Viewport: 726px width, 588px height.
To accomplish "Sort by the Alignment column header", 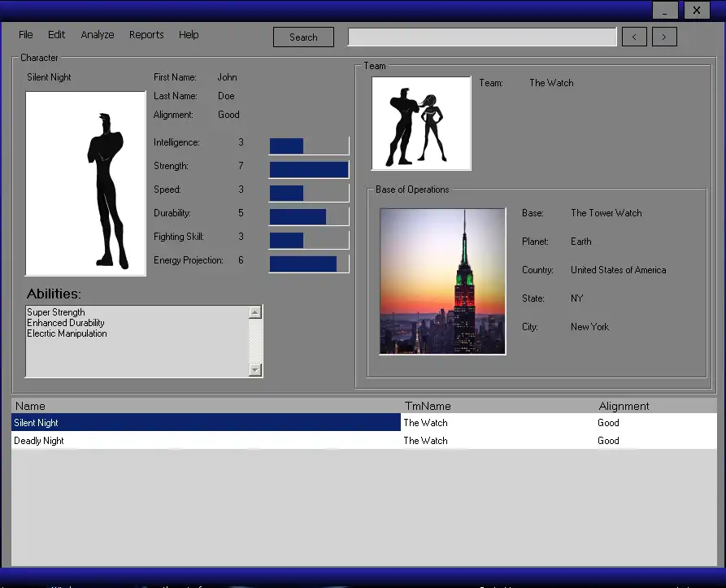I will coord(624,406).
